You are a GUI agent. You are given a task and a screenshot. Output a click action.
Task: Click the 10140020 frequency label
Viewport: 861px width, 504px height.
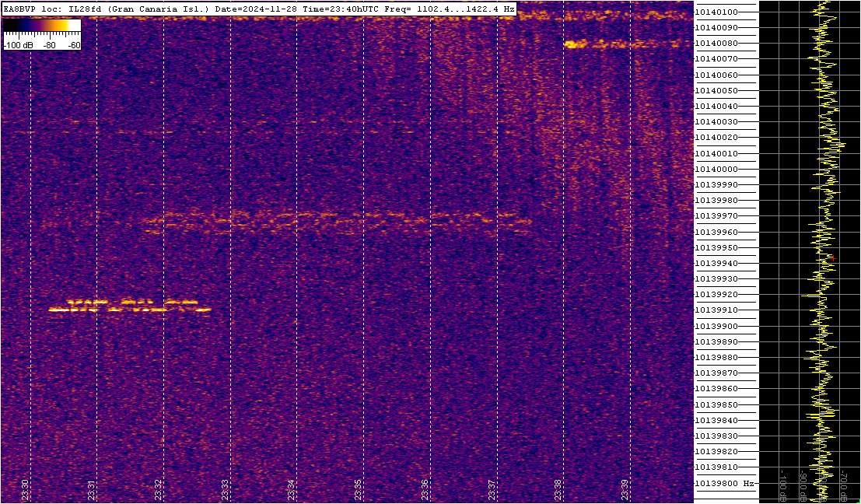click(x=716, y=138)
